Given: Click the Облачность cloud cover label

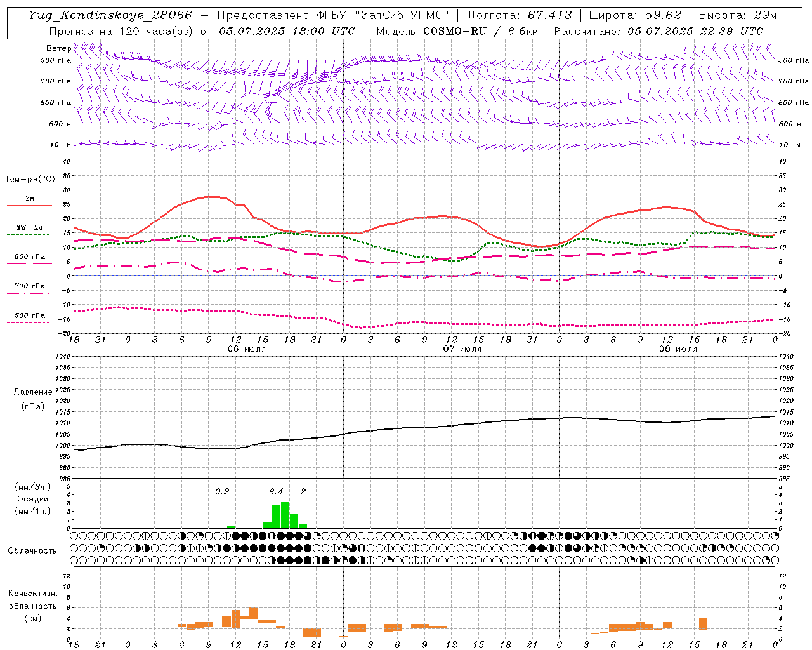Looking at the screenshot, I should (32, 551).
